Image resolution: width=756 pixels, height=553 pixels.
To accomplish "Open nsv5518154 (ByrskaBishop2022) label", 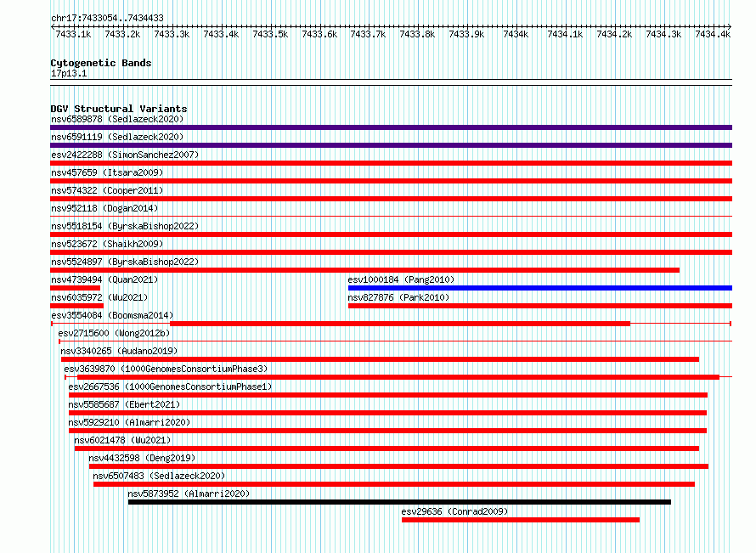I will coord(125,226).
